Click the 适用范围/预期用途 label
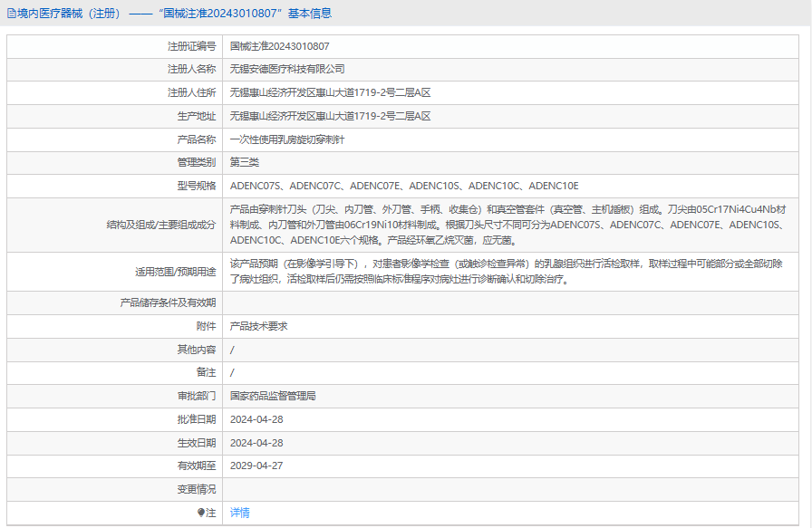The height and width of the screenshot is (528, 812). click(x=176, y=272)
